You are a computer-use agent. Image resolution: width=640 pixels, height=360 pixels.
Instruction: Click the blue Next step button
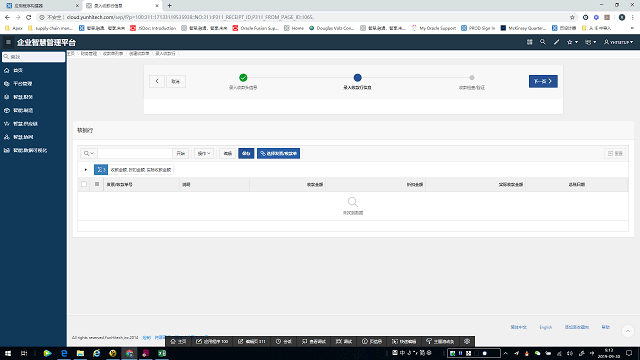pyautogui.click(x=543, y=81)
